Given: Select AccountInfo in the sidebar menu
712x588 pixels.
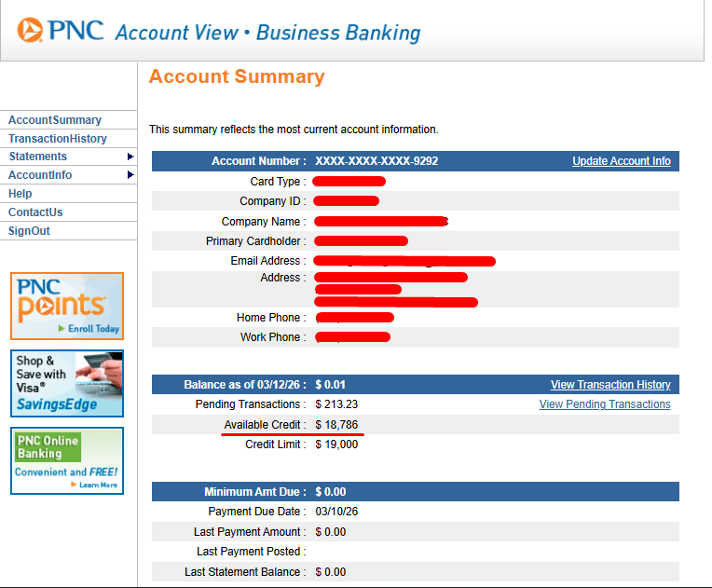Looking at the screenshot, I should click(x=40, y=175).
